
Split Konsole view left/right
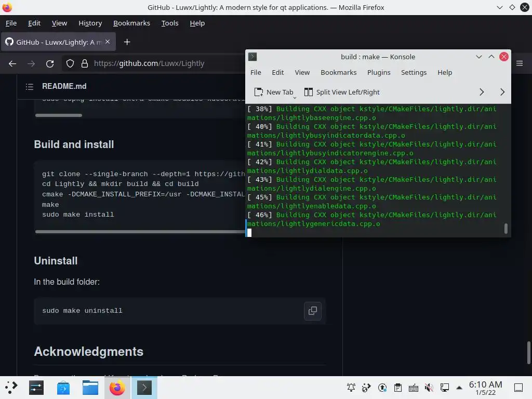point(342,92)
